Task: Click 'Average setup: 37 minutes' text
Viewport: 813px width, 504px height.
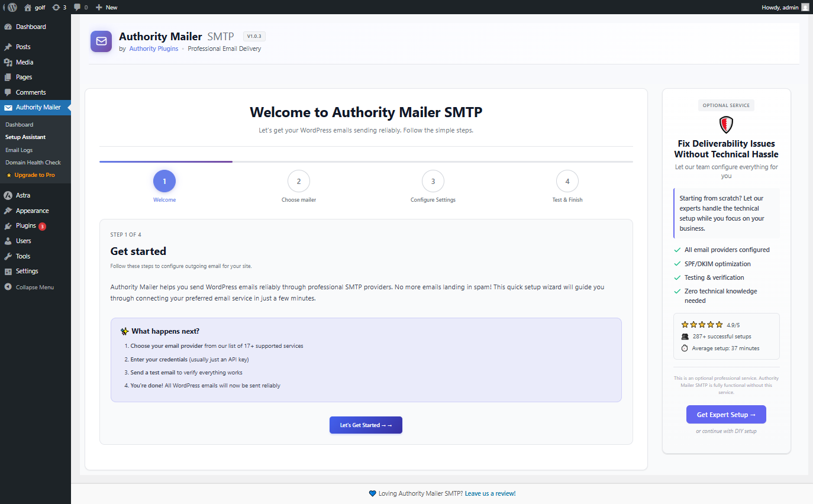Action: tap(725, 348)
